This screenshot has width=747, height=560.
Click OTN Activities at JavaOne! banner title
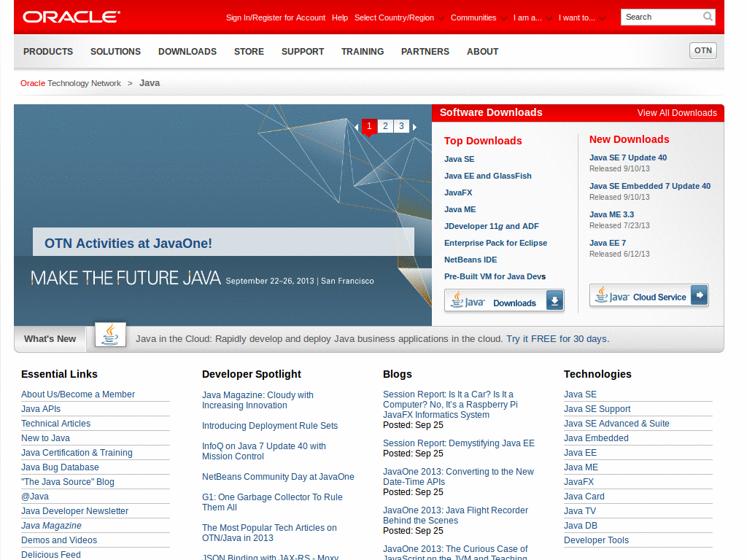[x=128, y=244]
